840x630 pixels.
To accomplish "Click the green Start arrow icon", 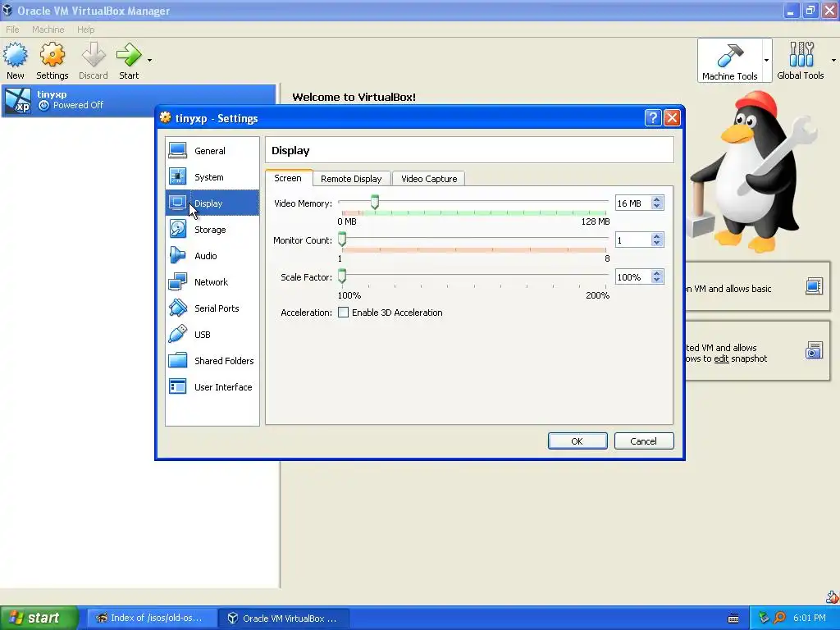I will [129, 55].
